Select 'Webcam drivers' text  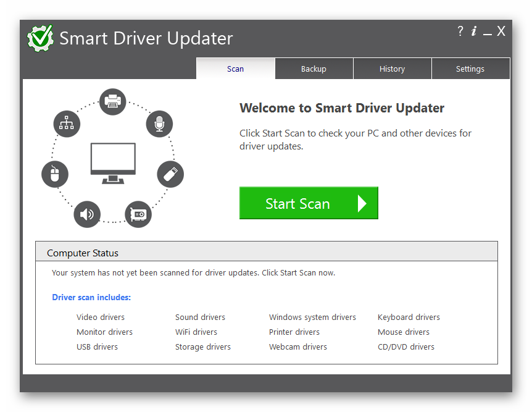(298, 347)
